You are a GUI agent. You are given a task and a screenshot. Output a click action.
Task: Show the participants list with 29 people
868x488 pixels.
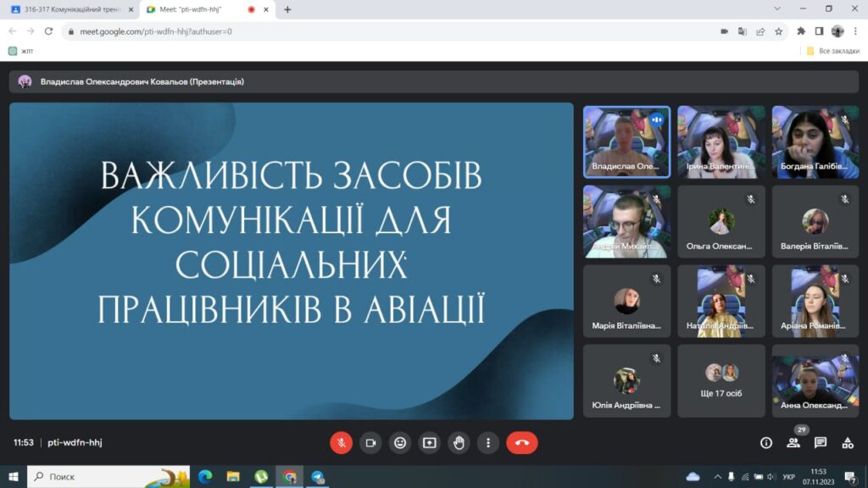[x=793, y=442]
